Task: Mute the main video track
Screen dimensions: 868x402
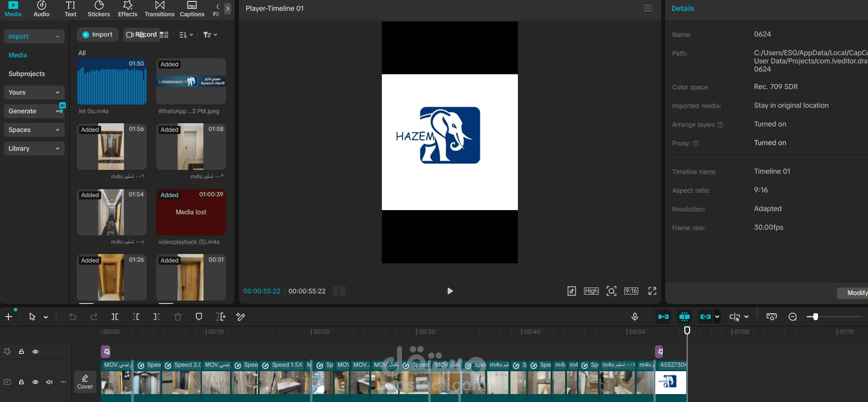Action: pyautogui.click(x=50, y=382)
